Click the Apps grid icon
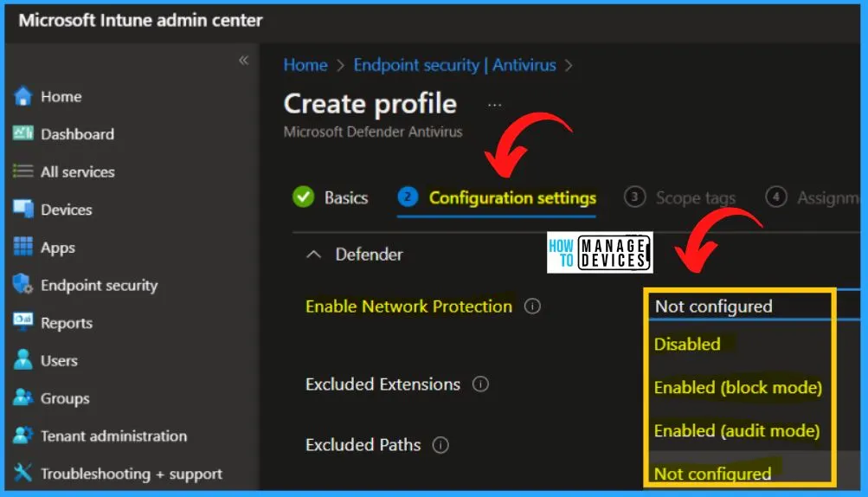The height and width of the screenshot is (497, 868). (x=23, y=247)
